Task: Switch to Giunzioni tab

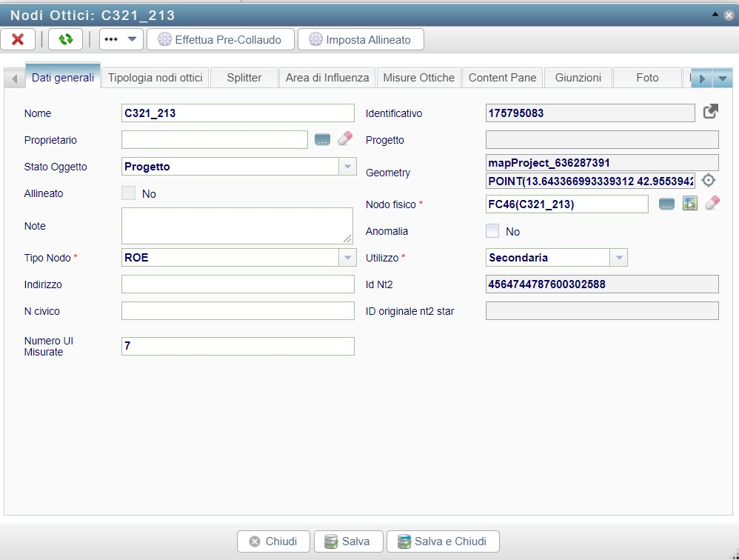Action: [x=578, y=78]
